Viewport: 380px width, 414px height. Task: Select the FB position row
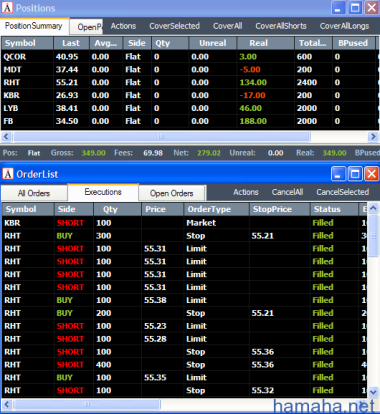189,121
